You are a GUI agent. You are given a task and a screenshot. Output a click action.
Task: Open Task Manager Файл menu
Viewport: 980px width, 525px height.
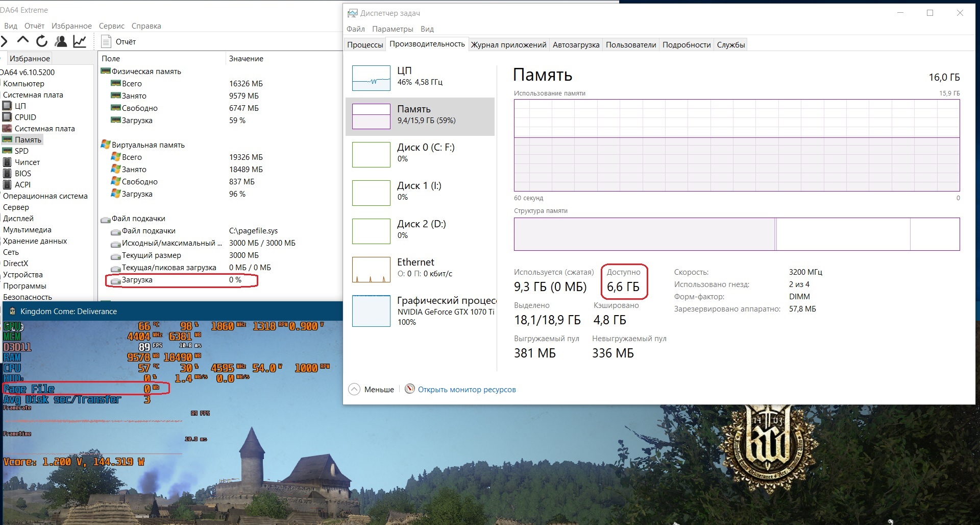point(356,29)
